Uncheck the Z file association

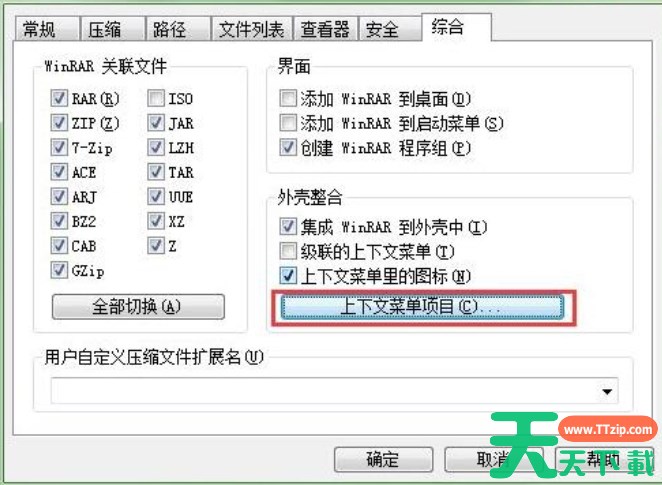click(156, 245)
